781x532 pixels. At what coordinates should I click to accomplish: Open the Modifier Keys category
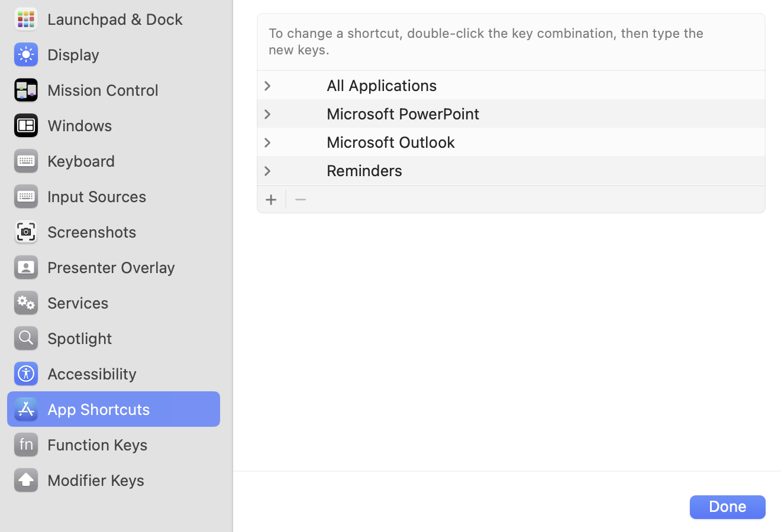point(95,480)
